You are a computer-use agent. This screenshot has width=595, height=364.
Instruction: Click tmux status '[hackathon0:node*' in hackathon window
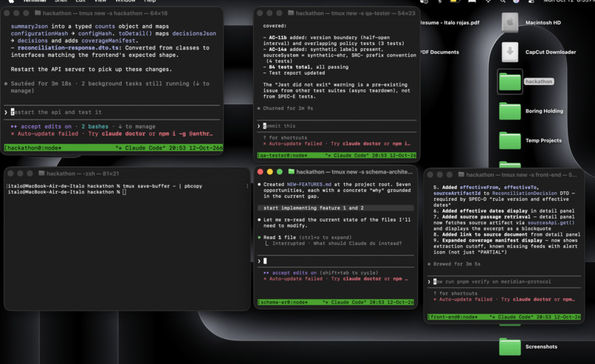[32, 148]
